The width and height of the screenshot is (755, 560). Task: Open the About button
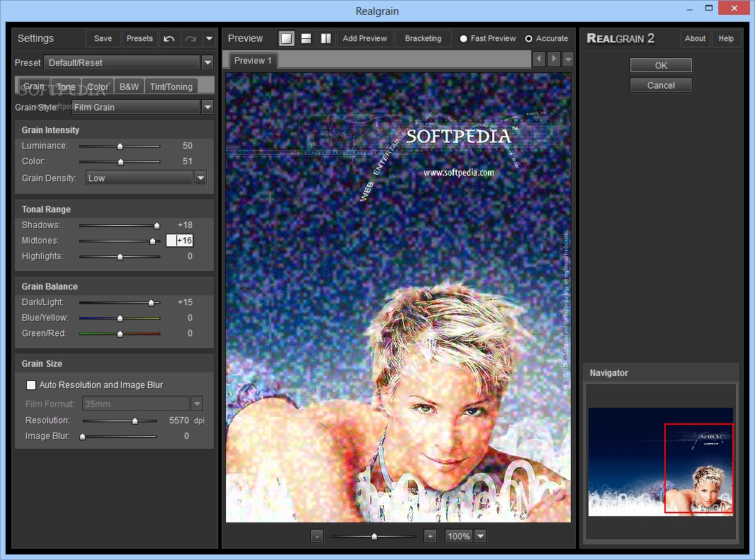point(695,38)
